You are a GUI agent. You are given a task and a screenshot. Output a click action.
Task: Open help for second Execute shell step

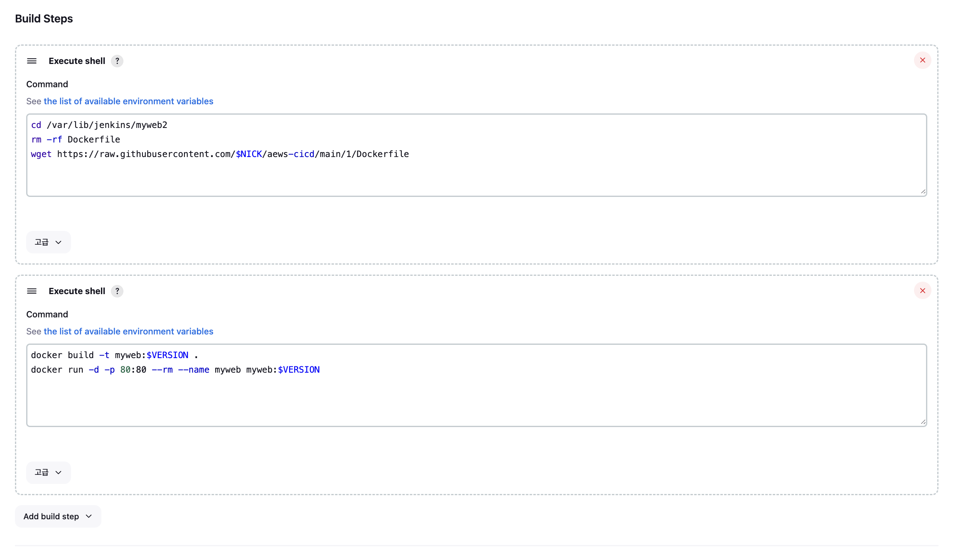pyautogui.click(x=117, y=291)
